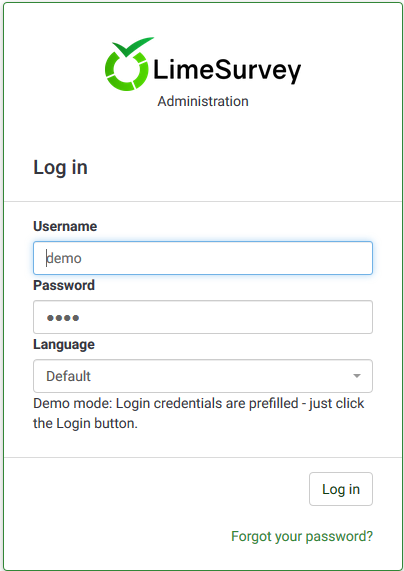This screenshot has width=404, height=571.
Task: Click the Log in button
Action: (341, 489)
